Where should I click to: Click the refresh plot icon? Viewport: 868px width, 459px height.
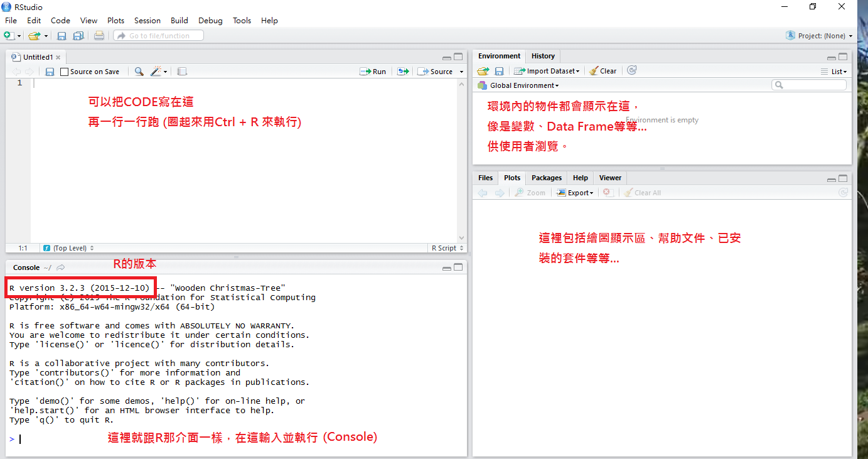pyautogui.click(x=843, y=193)
